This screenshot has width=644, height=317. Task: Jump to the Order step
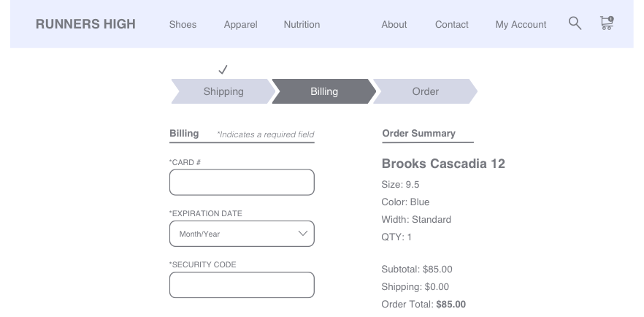pos(425,91)
